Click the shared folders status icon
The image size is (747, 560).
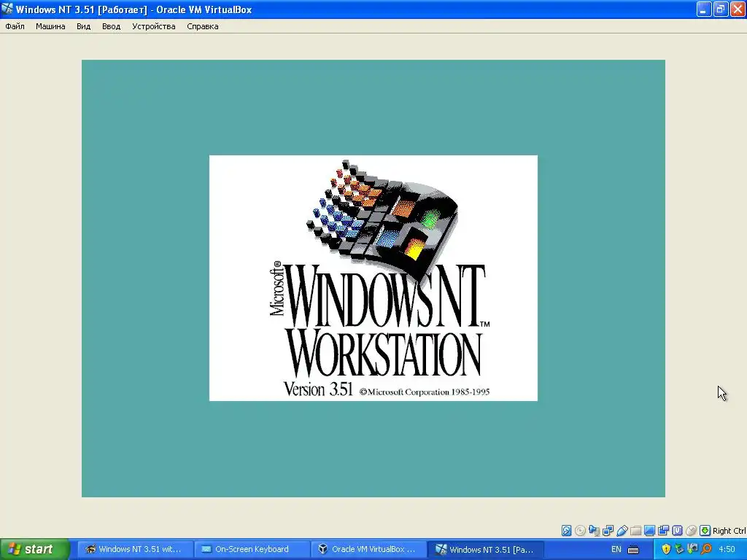coord(635,531)
